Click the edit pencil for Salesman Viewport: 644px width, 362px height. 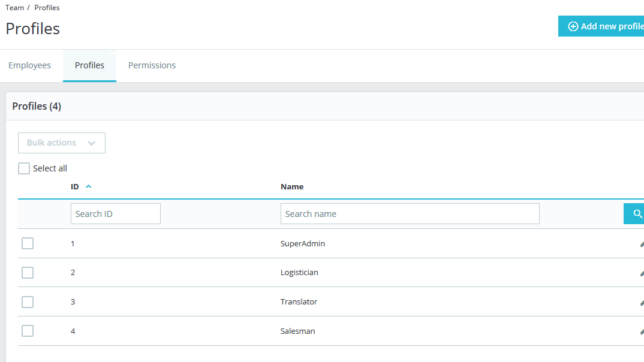pos(641,331)
